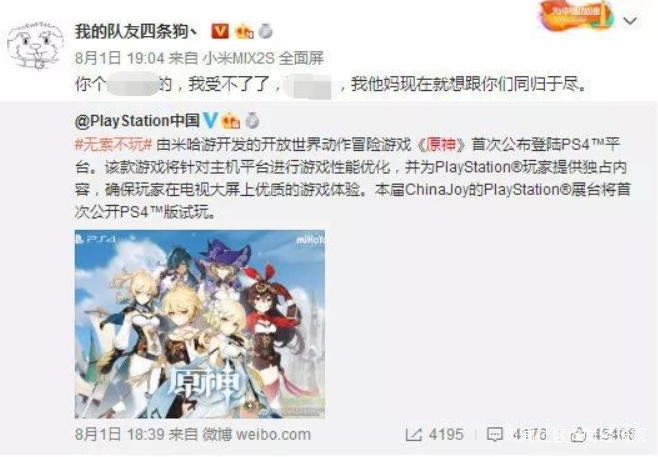Click the orange V verification badge
The width and height of the screenshot is (658, 457).
(221, 31)
